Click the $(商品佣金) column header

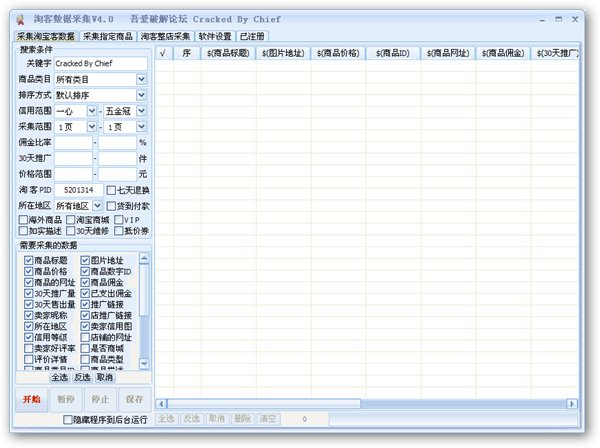504,53
